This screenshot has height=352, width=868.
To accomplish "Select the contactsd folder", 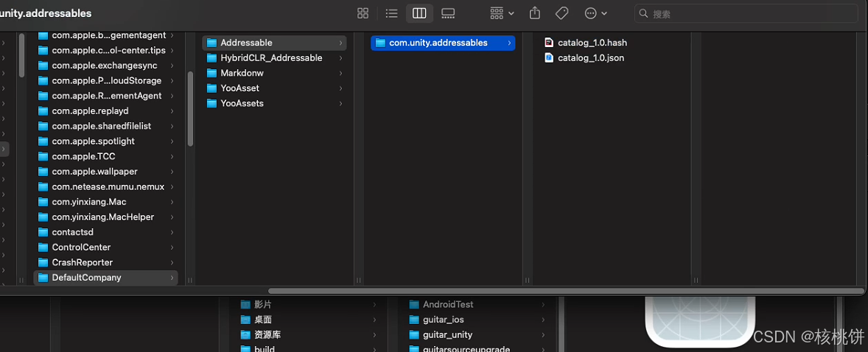I will click(x=105, y=233).
